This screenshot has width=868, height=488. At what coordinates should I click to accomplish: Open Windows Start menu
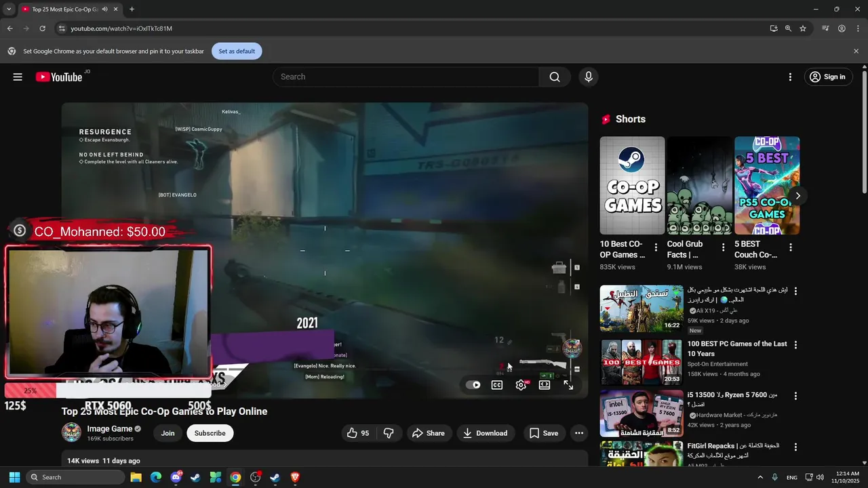[x=14, y=477]
